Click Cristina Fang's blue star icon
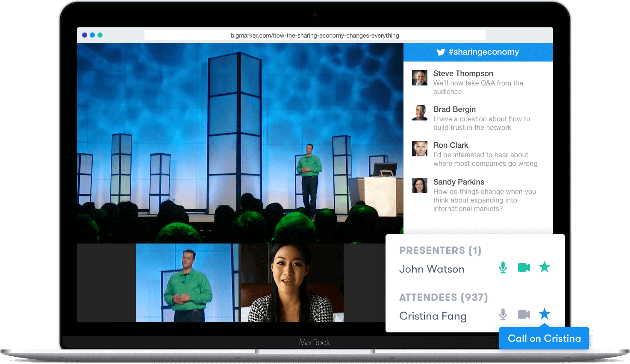 pos(545,314)
